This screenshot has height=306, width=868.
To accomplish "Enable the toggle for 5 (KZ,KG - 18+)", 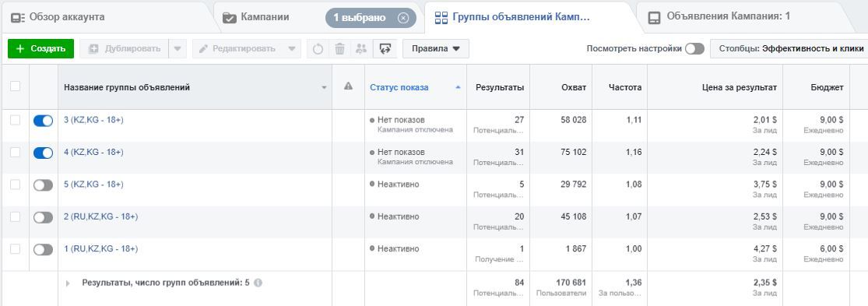I will [x=43, y=185].
